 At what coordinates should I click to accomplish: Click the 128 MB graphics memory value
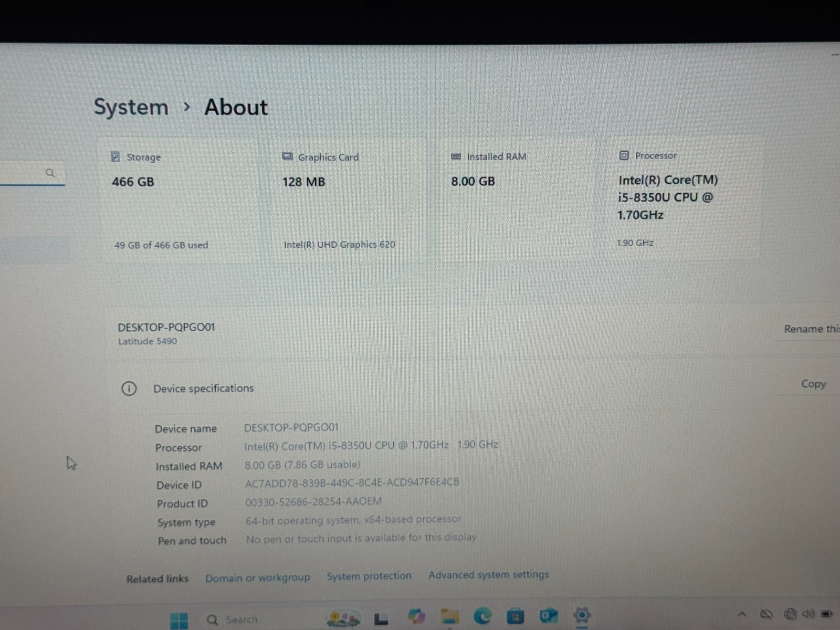(x=303, y=182)
